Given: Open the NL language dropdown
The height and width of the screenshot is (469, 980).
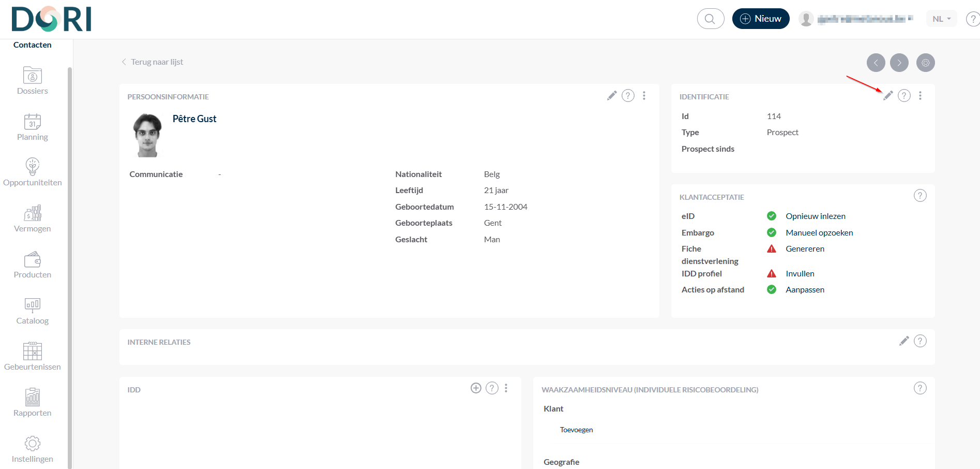Looking at the screenshot, I should [941, 19].
